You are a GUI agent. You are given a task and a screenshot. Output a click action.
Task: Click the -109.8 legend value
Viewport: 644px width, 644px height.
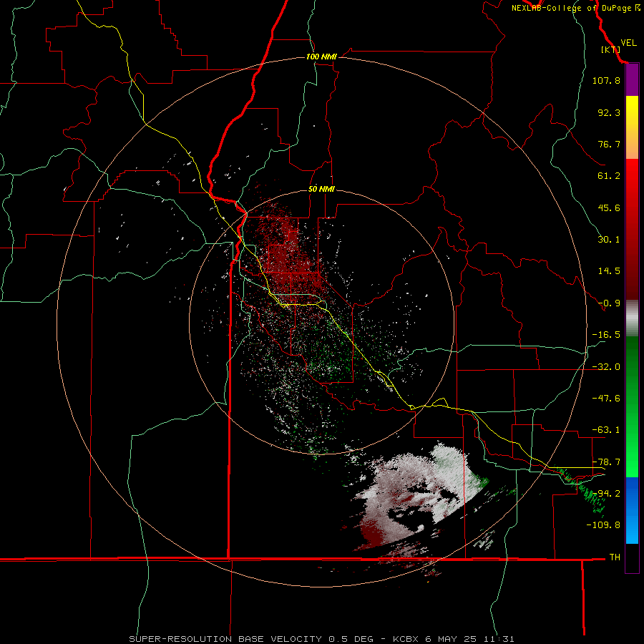tap(603, 525)
